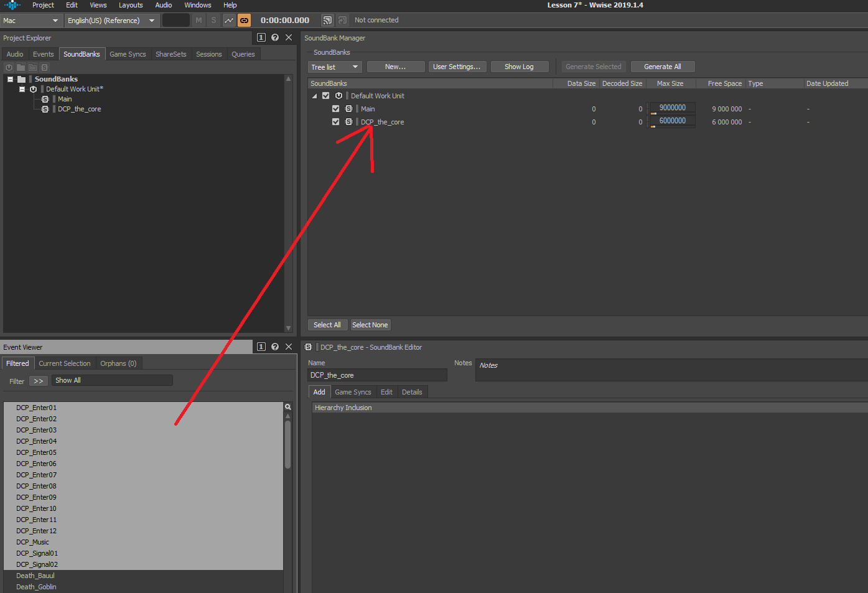Click the event list scrollbar thumb

(287, 444)
